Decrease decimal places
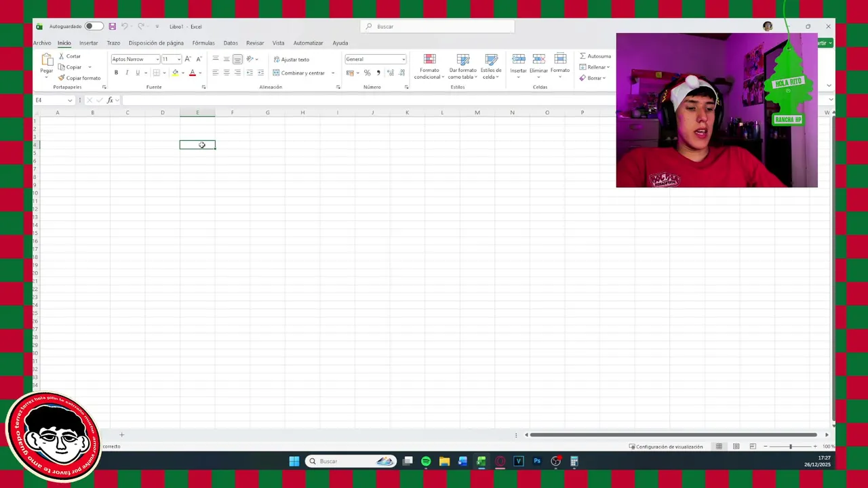 (x=400, y=73)
